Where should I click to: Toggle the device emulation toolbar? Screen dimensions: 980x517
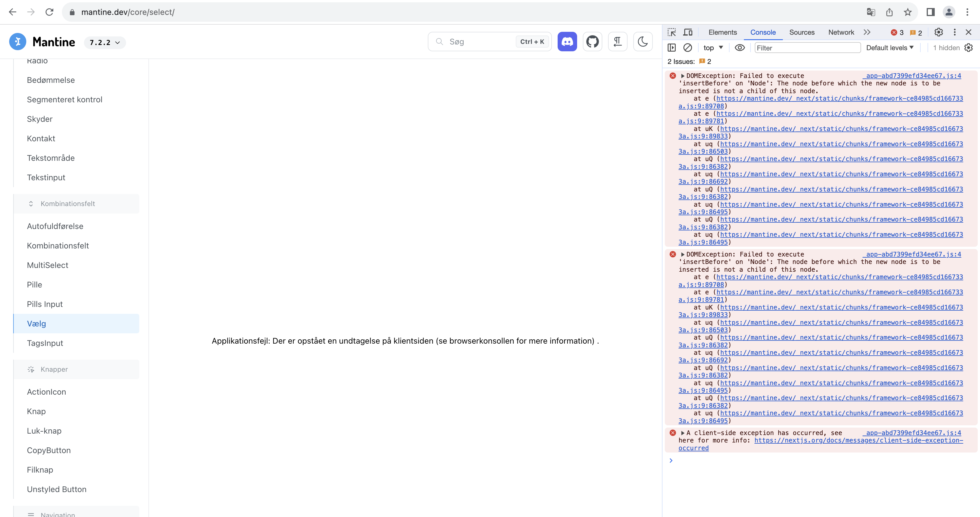tap(688, 32)
